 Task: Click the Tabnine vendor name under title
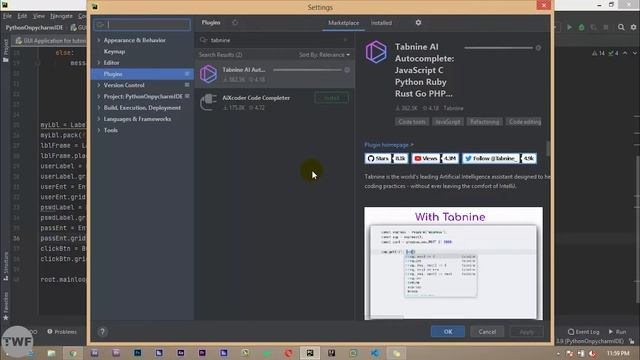tap(453, 108)
